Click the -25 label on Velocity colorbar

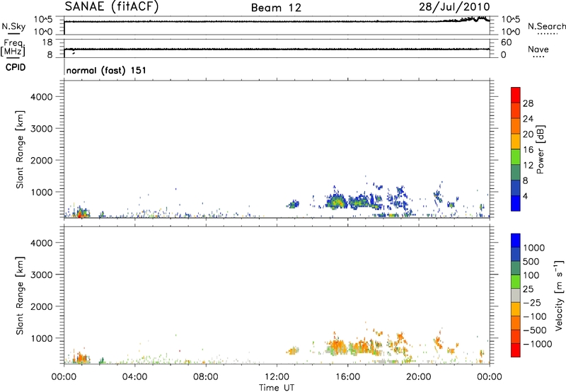coord(532,302)
